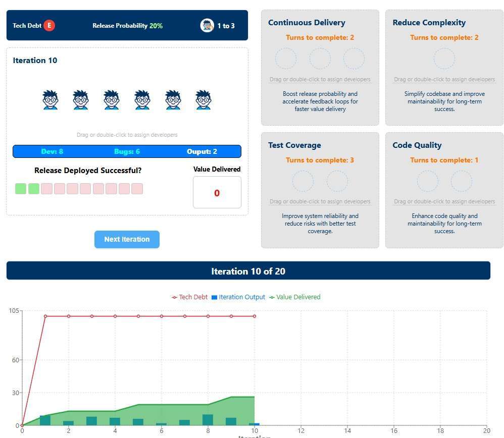504x438 pixels.
Task: Click the 'Release Deployed Successful?' label
Action: coord(88,171)
